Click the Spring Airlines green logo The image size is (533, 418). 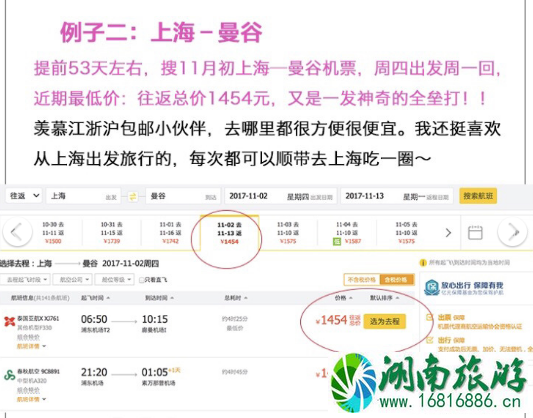[x=9, y=375]
